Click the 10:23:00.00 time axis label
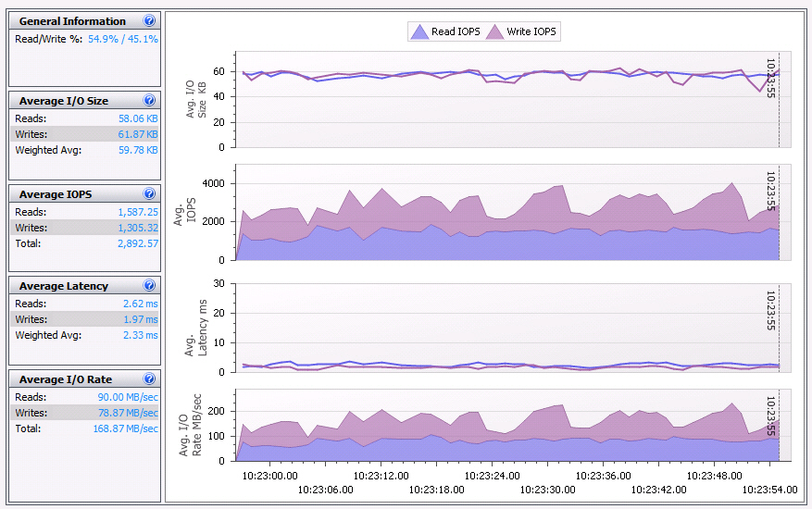 click(269, 476)
